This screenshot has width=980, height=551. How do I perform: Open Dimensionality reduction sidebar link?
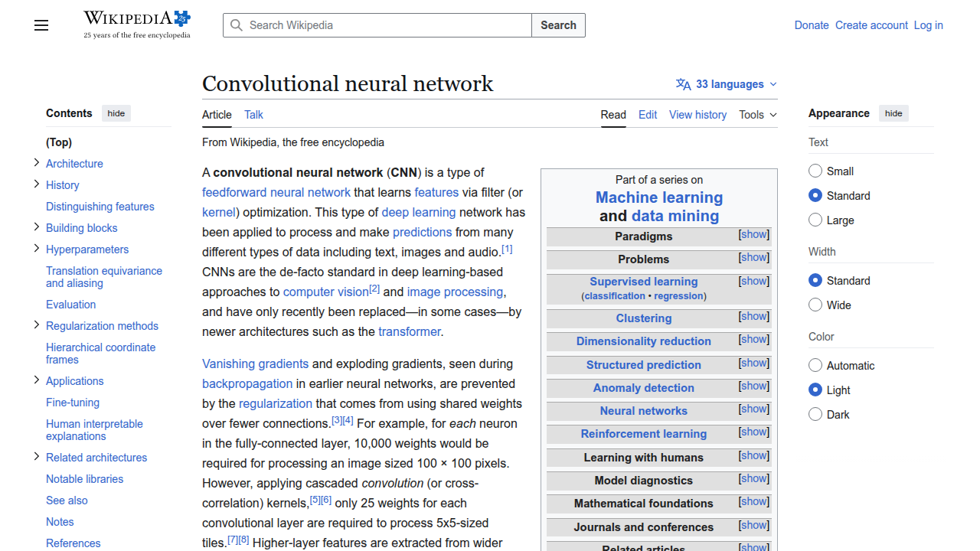pyautogui.click(x=644, y=341)
